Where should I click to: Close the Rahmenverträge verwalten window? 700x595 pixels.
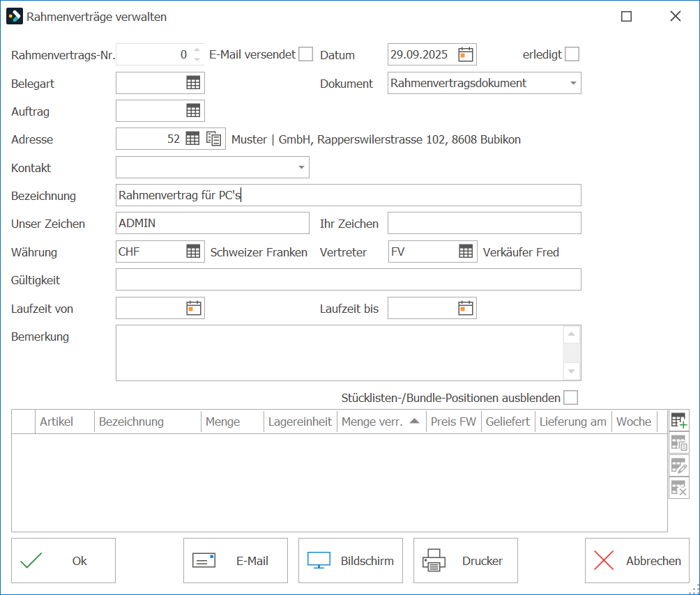[676, 17]
